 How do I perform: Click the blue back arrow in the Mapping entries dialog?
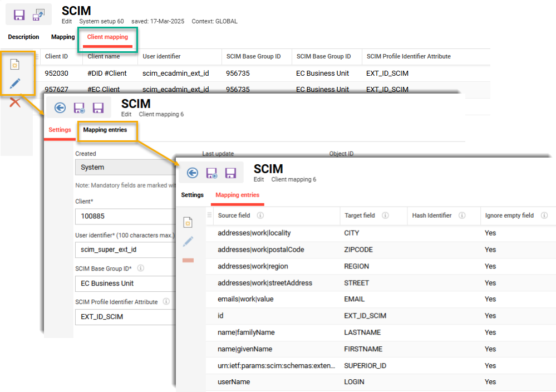(x=192, y=173)
